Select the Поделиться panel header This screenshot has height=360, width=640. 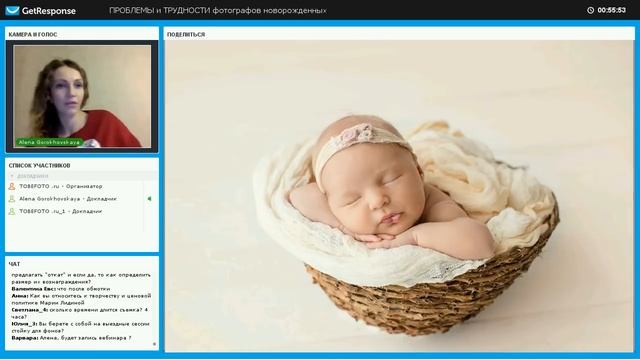(186, 35)
